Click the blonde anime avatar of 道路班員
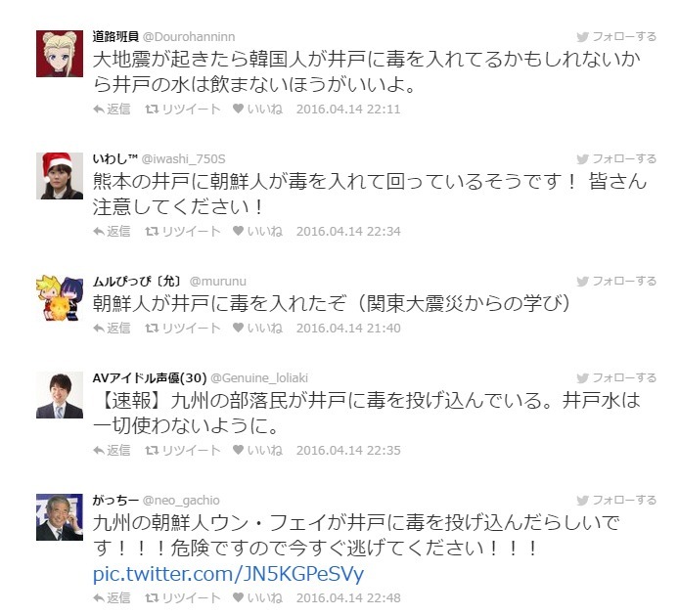Screen dimensions: 679x616 (x=60, y=54)
